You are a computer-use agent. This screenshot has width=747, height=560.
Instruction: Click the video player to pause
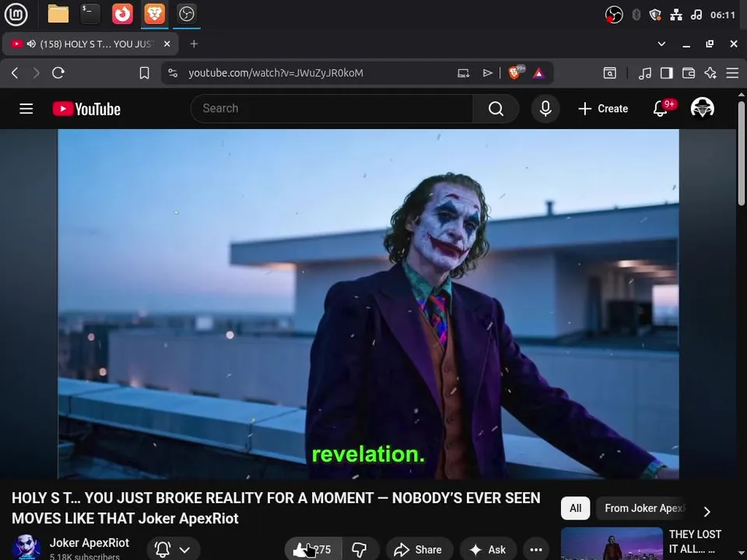pos(368,304)
